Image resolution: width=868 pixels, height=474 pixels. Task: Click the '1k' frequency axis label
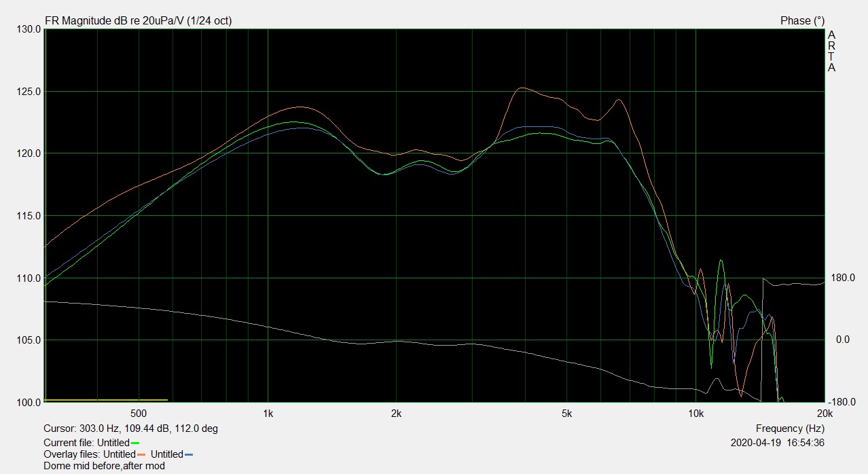tap(268, 413)
